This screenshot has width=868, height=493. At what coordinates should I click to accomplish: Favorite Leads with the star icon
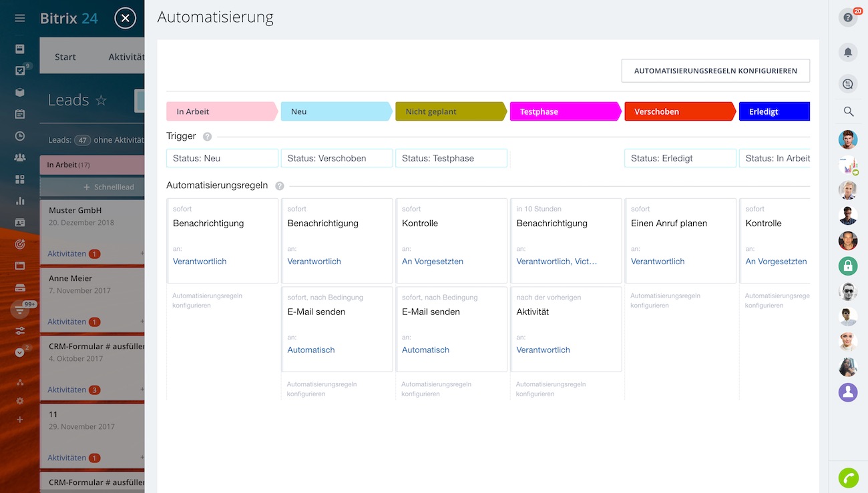[101, 101]
